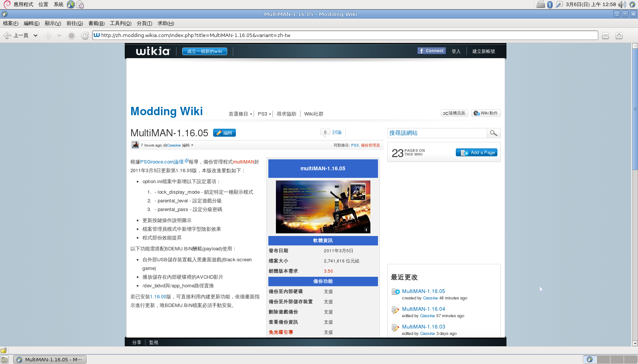
Task: Open the 求助 menu
Action: point(166,23)
